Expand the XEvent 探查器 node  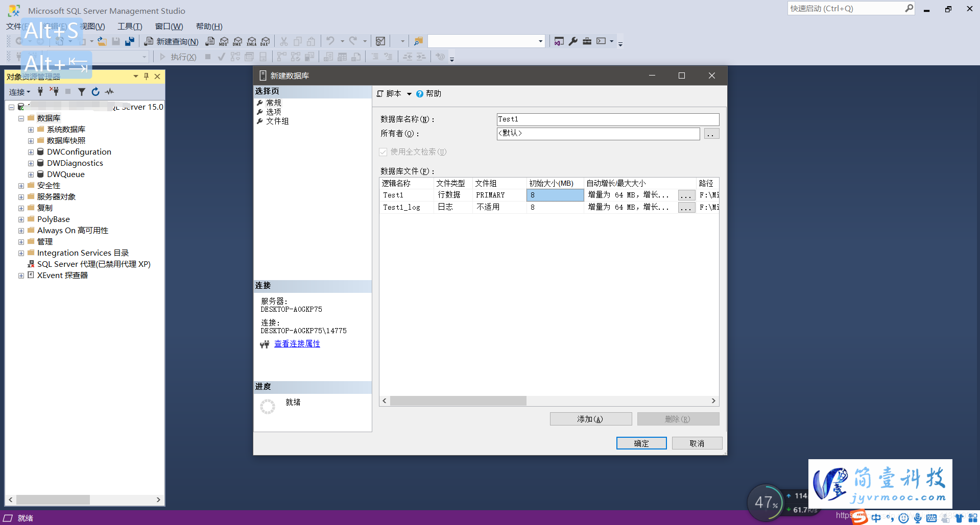21,276
